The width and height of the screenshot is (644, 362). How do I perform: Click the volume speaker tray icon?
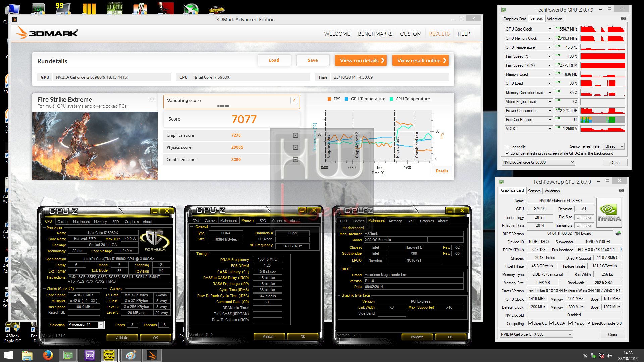pyautogui.click(x=609, y=356)
